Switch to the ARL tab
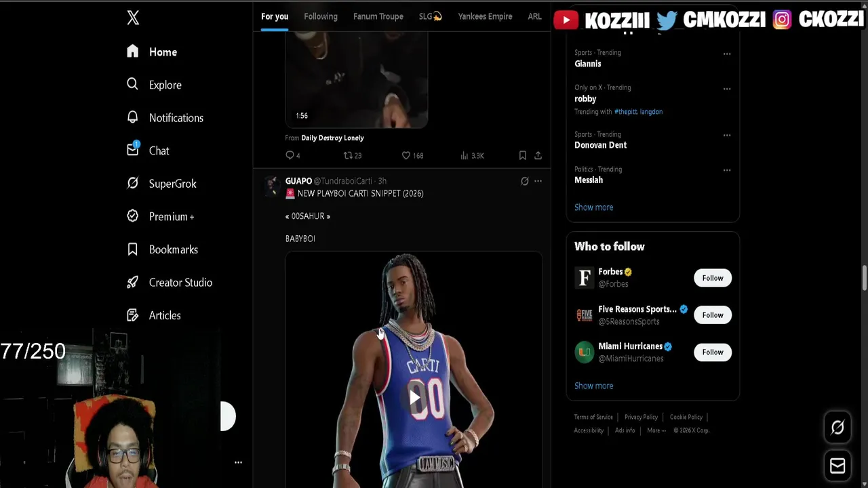Image resolution: width=868 pixels, height=488 pixels. [x=535, y=16]
